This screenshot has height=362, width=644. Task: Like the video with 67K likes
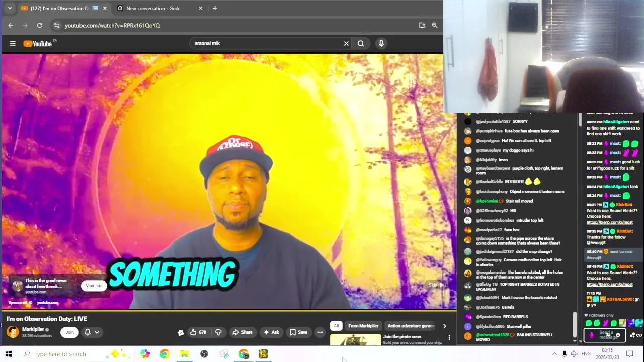coord(198,332)
